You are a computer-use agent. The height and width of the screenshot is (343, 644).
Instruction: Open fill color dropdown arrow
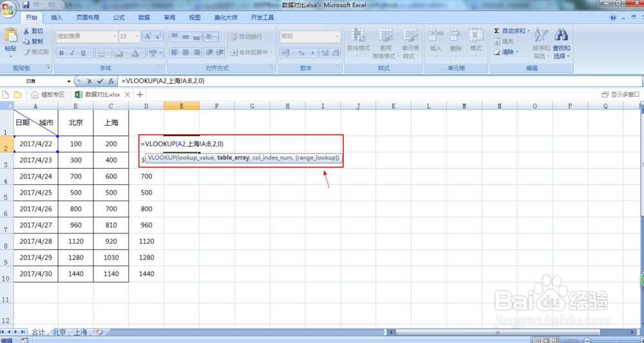point(126,53)
